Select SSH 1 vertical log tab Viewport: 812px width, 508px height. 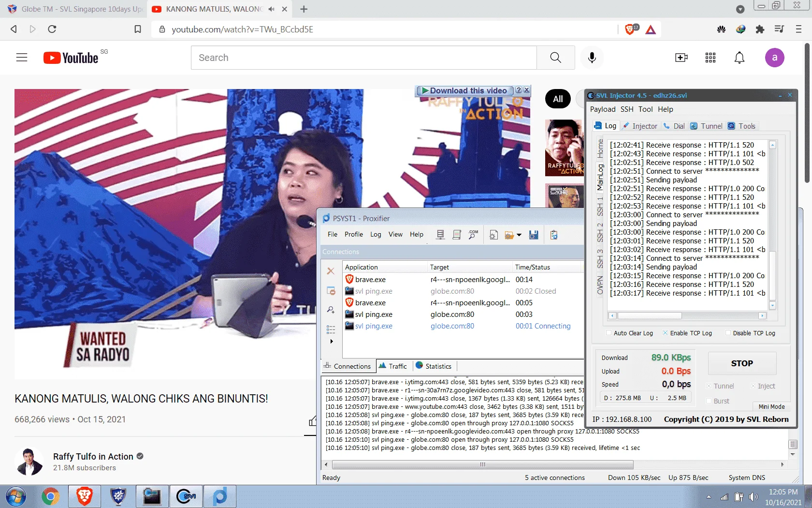point(600,206)
